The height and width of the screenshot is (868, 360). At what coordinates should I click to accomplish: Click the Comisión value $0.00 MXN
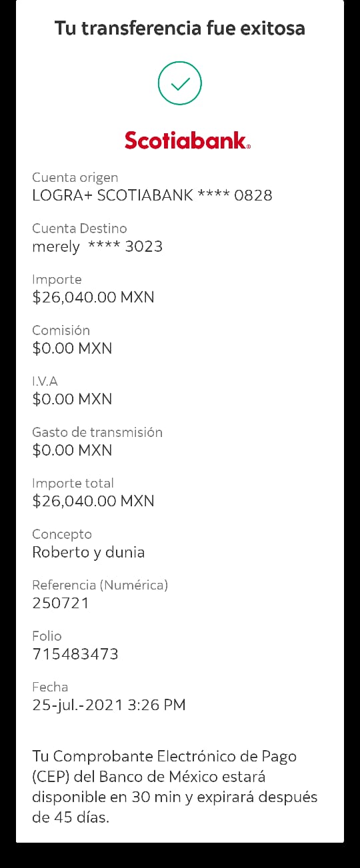pos(72,348)
